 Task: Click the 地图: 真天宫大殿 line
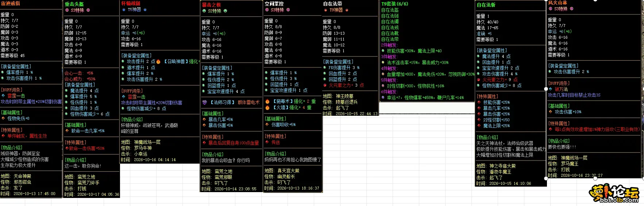[x=282, y=171]
